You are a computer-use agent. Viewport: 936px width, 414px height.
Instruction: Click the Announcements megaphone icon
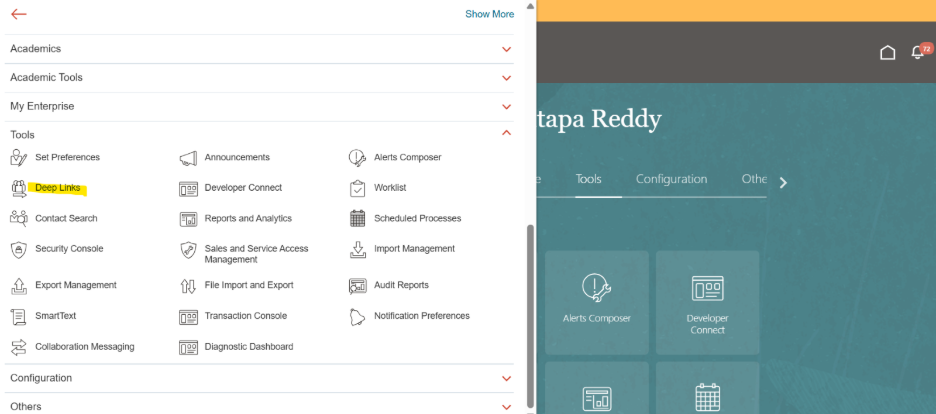[x=188, y=158]
